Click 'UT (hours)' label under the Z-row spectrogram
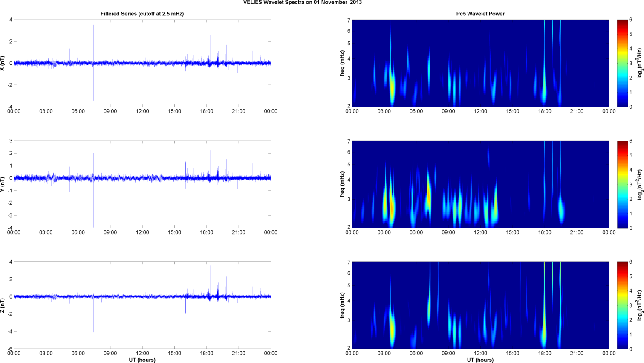The height and width of the screenshot is (363, 644). (480, 360)
